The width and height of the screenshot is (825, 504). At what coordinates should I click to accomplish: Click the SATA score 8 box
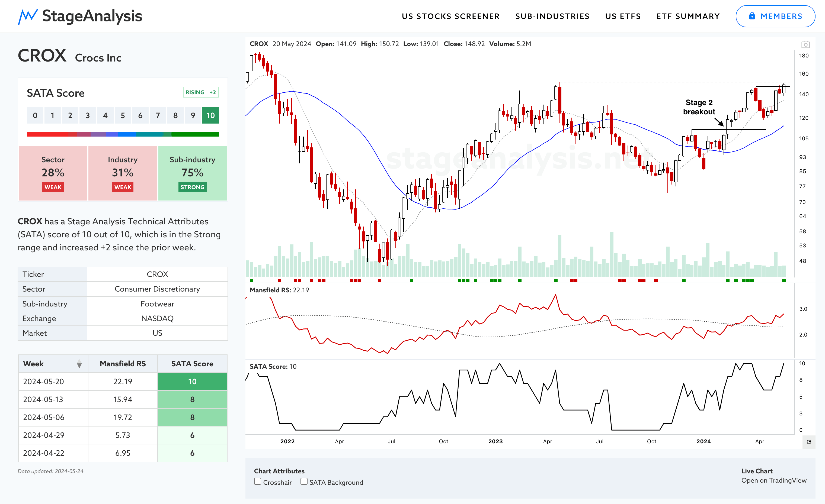(175, 115)
